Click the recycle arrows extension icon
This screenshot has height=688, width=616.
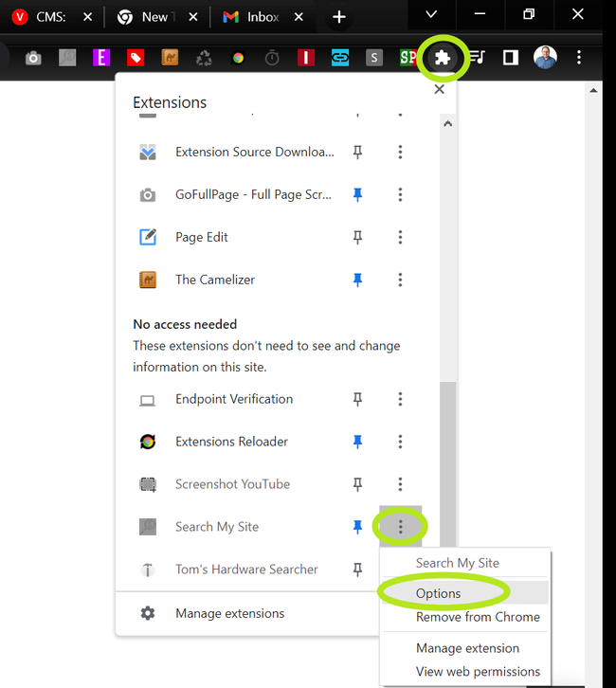click(x=204, y=58)
